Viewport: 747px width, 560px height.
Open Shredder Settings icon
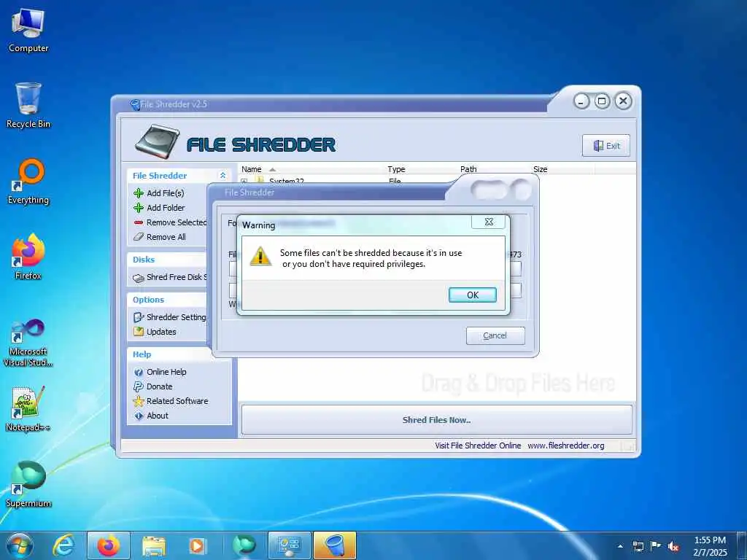pos(139,317)
